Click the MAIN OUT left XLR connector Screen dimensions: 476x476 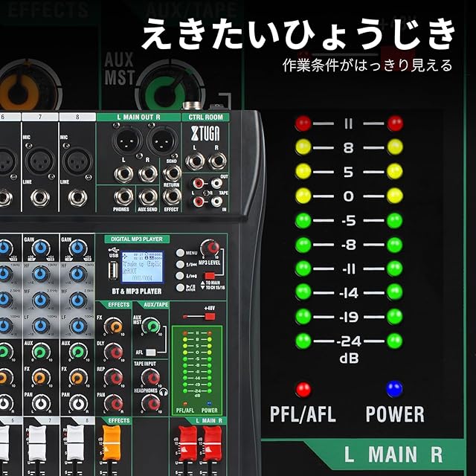(x=127, y=141)
